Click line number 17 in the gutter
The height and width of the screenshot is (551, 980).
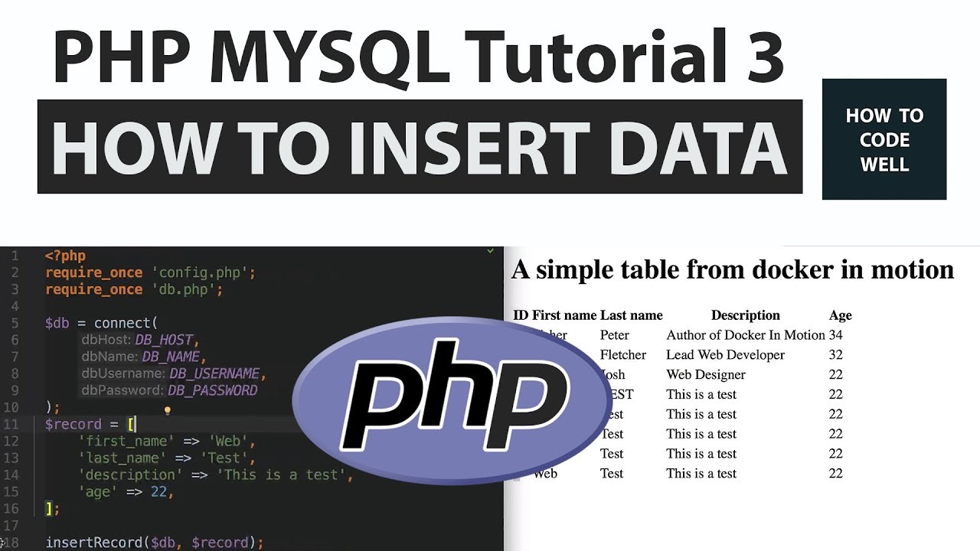(11, 526)
